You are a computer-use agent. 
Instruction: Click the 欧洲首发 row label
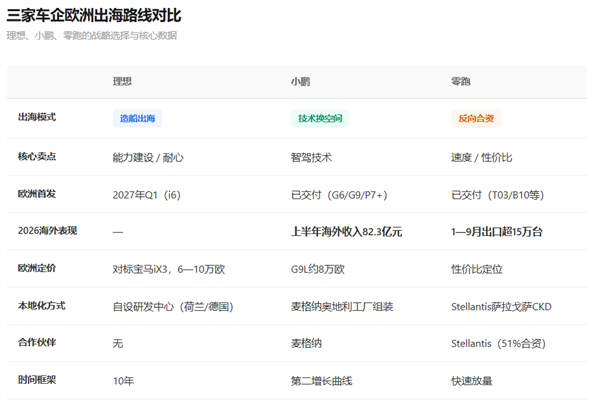37,194
